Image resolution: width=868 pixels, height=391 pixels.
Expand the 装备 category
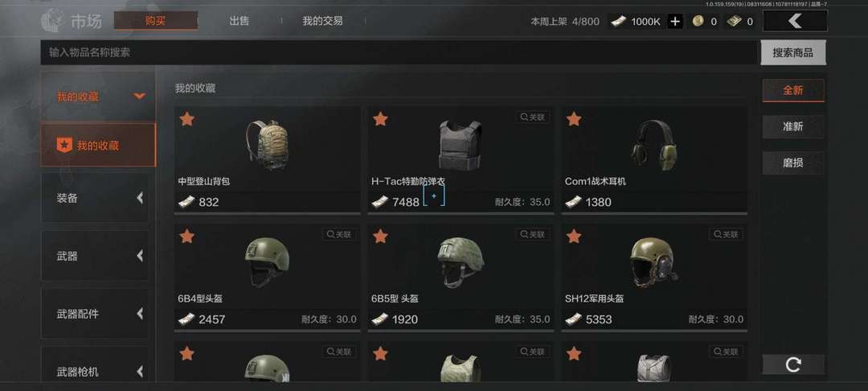(x=95, y=198)
